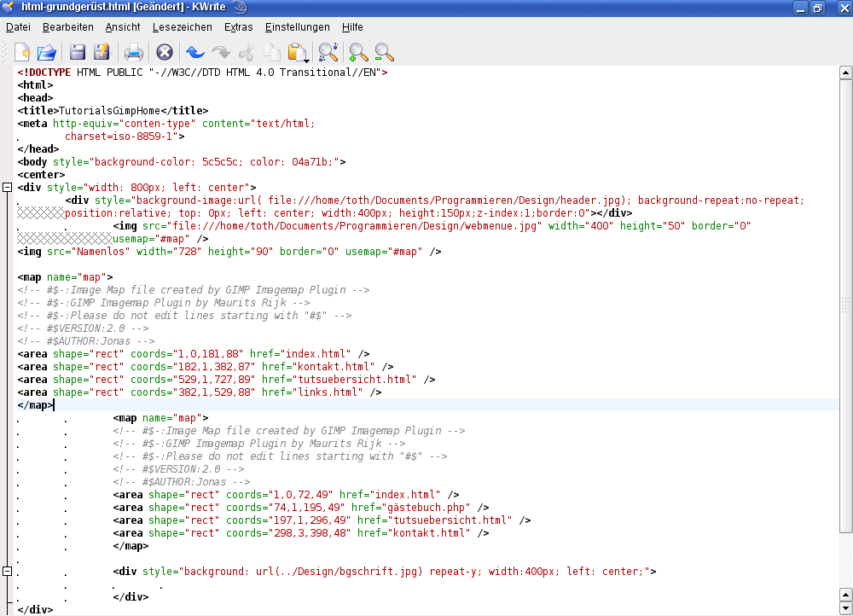The image size is (853, 616).
Task: Click the header.jpg background-image path
Action: click(x=446, y=200)
